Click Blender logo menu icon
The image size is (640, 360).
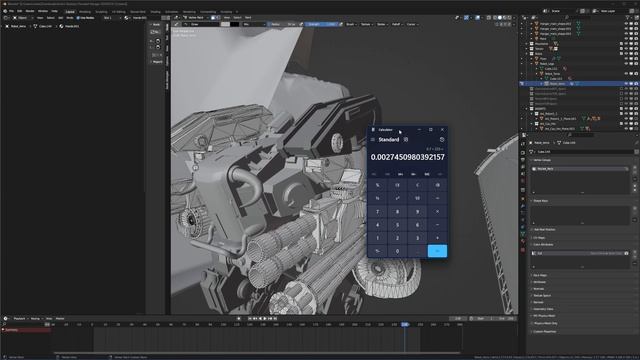(5, 11)
